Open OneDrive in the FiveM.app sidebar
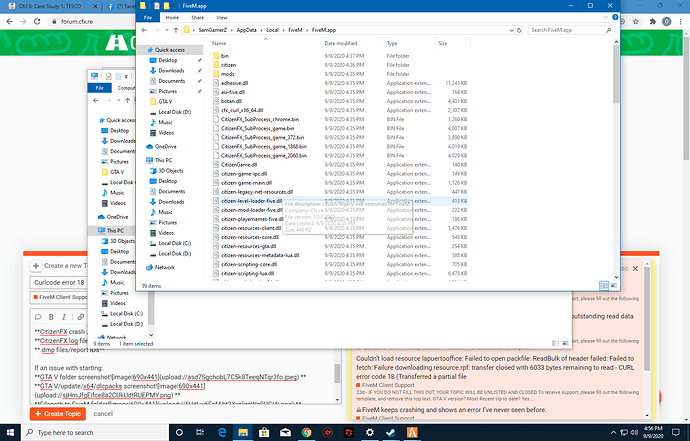 165,146
